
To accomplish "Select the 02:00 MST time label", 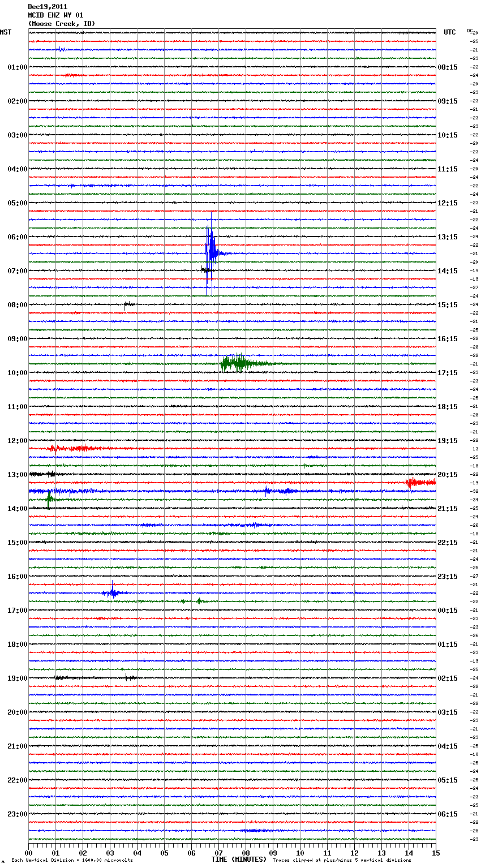I will [18, 101].
